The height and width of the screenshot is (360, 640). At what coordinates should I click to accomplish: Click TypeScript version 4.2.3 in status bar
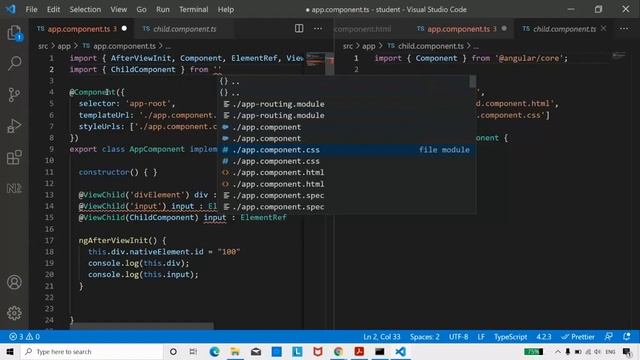coord(544,337)
